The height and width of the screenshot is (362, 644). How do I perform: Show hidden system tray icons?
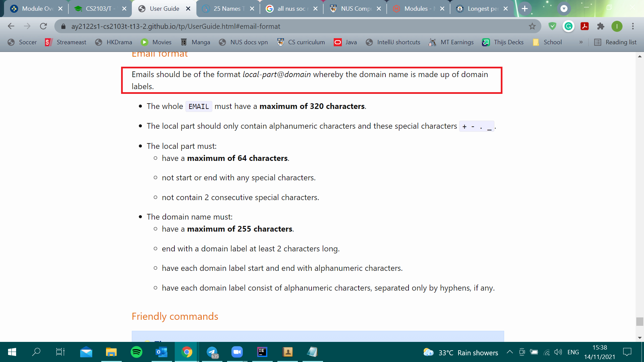(x=509, y=352)
